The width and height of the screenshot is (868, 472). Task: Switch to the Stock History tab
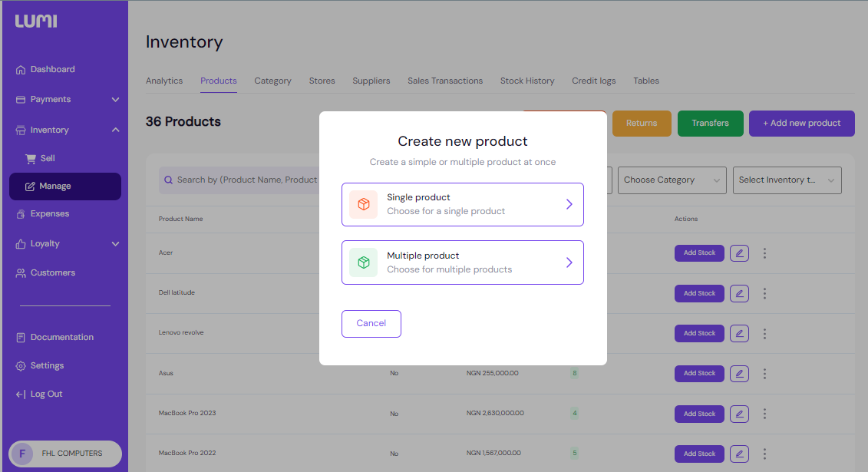[x=527, y=81]
